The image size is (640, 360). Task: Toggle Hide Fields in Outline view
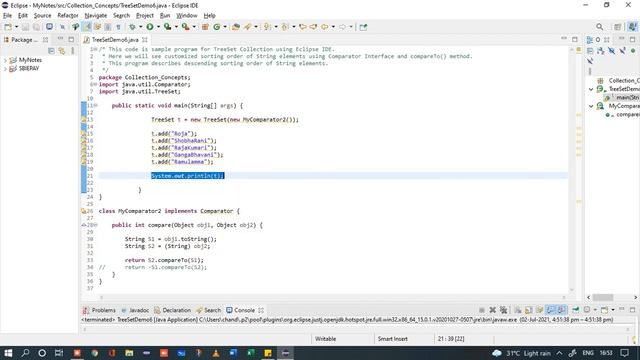click(611, 51)
